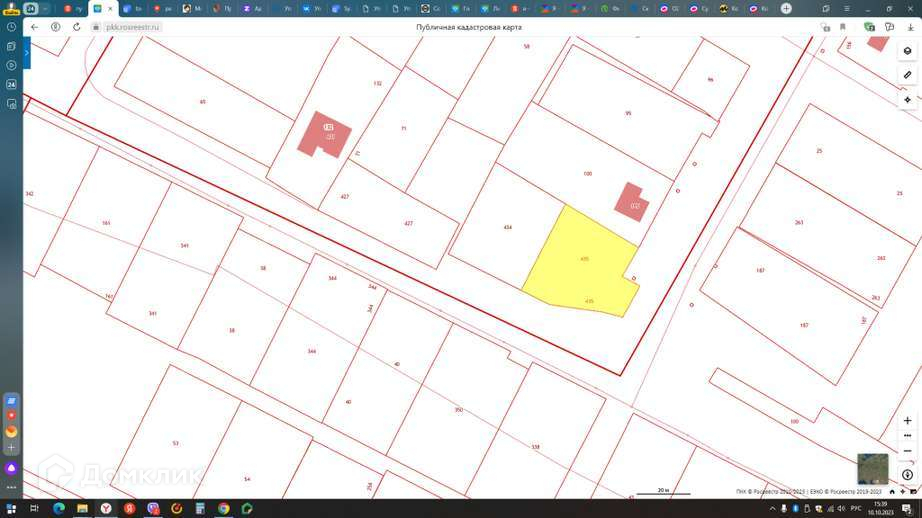Open Task View on taskbar

point(34,509)
